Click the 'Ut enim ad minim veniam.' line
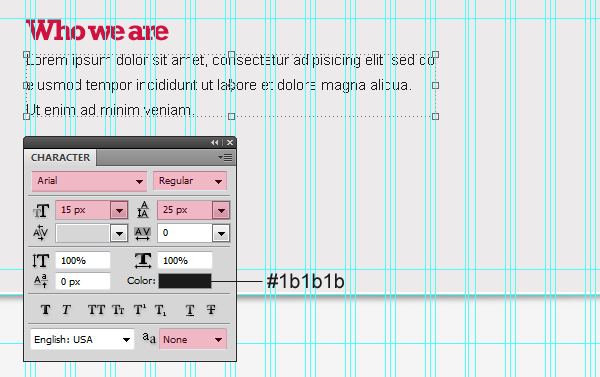The width and height of the screenshot is (600, 377). tap(110, 110)
